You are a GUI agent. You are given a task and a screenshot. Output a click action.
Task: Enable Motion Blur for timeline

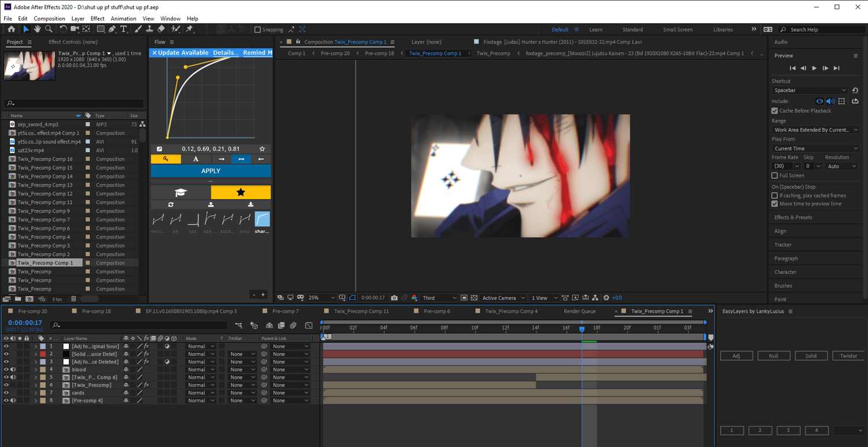point(293,325)
